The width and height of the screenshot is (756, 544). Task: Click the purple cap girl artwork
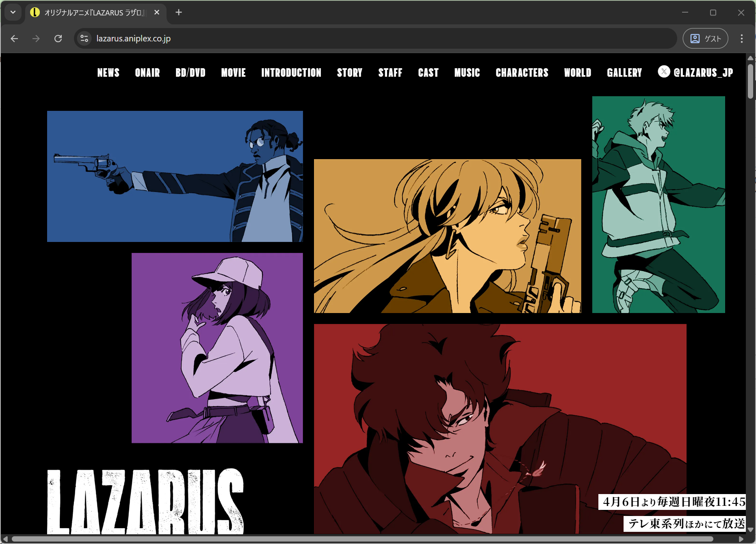click(217, 348)
